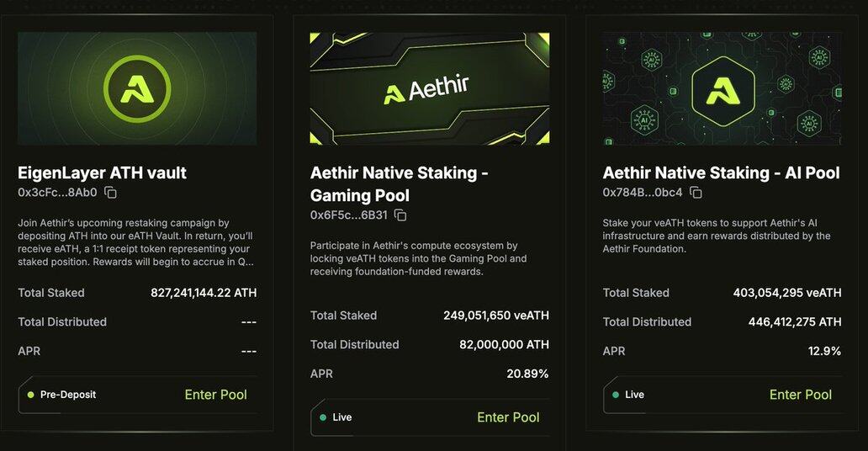This screenshot has width=868, height=451.
Task: Enter the Gaming Pool
Action: (x=508, y=417)
